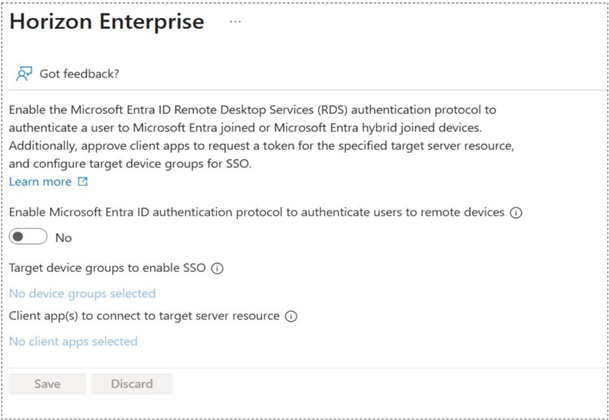Click the feedback person icon

[x=24, y=73]
